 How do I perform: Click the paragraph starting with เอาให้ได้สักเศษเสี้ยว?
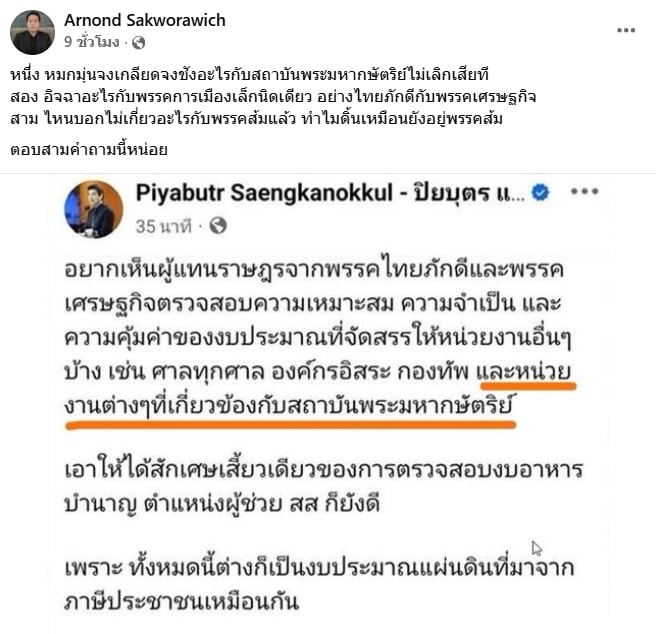tap(323, 486)
